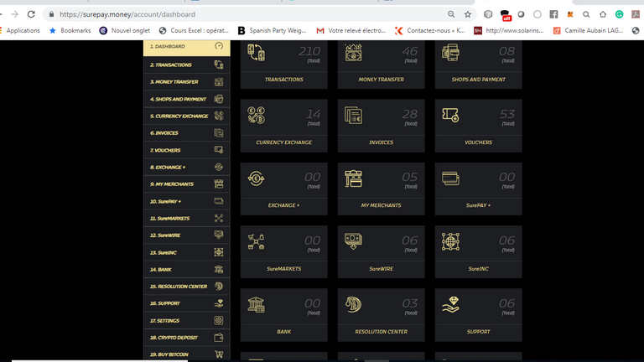The image size is (644, 362).
Task: Open the Camille Aubain bookmark
Action: pos(588,31)
